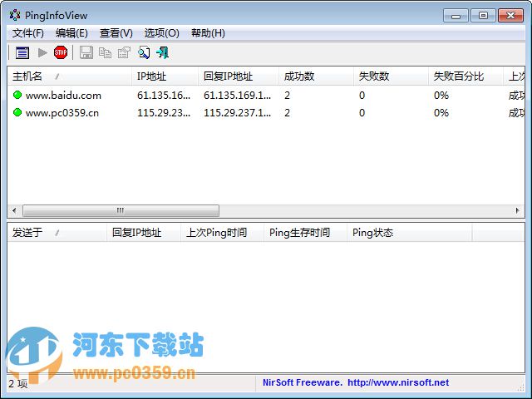Image resolution: width=532 pixels, height=399 pixels.
Task: Open the Ping Options toolbar icon
Action: [x=22, y=52]
